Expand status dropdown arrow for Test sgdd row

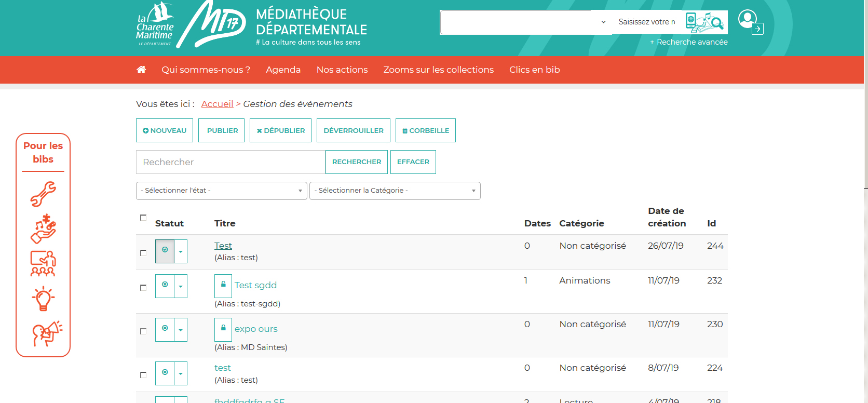tap(181, 286)
